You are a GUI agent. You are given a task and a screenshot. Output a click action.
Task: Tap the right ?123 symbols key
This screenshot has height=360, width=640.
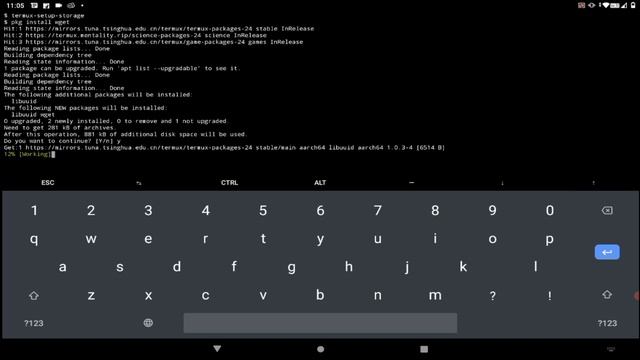pos(607,323)
